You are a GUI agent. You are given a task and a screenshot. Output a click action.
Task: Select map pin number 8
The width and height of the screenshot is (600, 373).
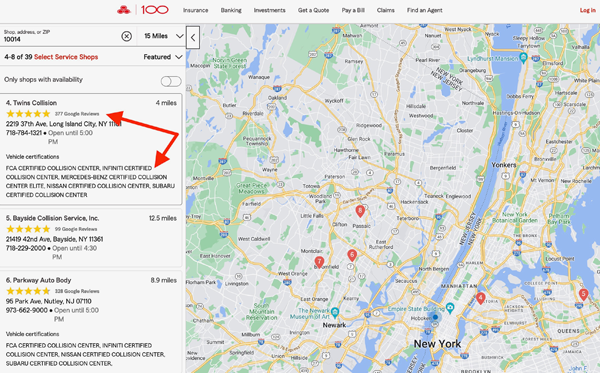pyautogui.click(x=360, y=211)
